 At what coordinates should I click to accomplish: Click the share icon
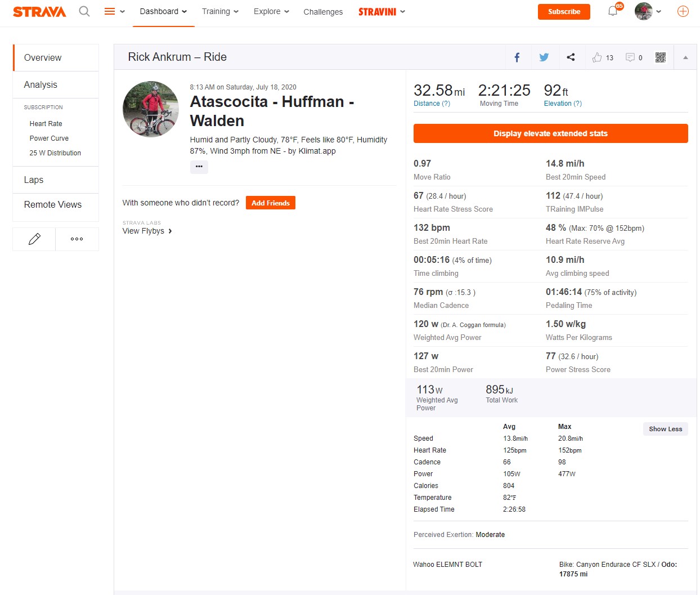[x=571, y=57]
